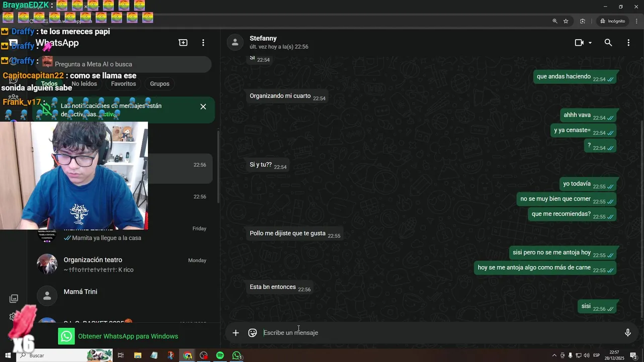Bookmark this page with the star icon
Image resolution: width=644 pixels, height=362 pixels.
tap(566, 21)
